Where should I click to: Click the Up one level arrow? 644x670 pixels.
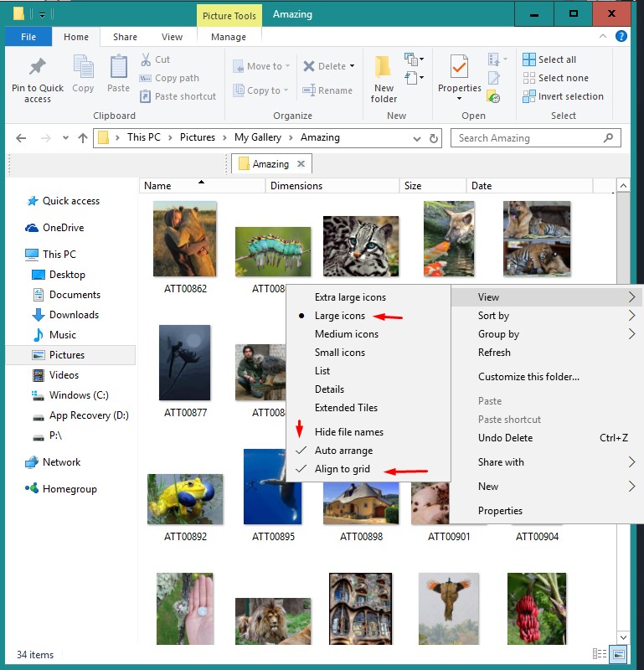click(x=83, y=138)
